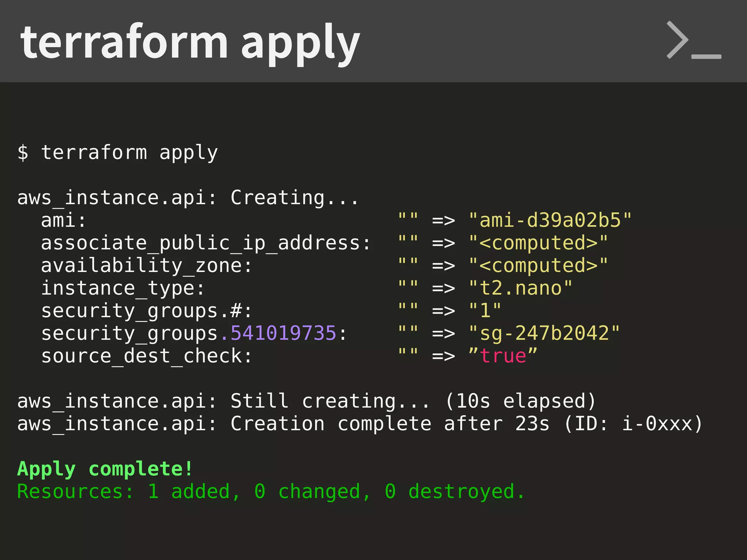747x560 pixels.
Task: Select the "t2.nano" value
Action: tap(520, 288)
